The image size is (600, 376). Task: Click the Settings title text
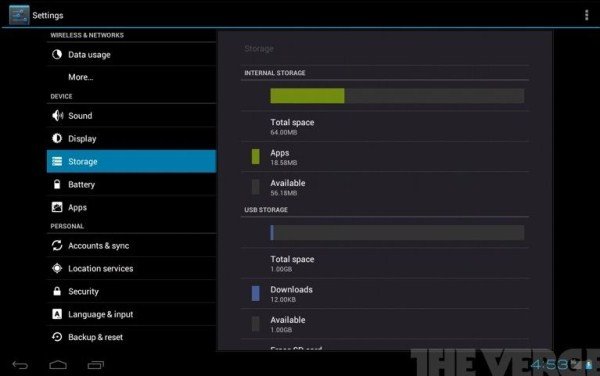pos(48,15)
